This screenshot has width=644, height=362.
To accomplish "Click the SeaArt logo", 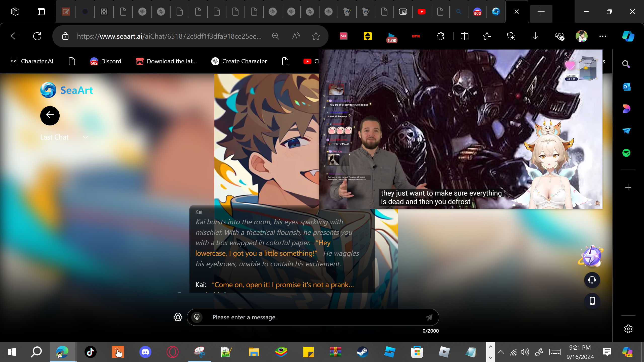I will pos(67,90).
